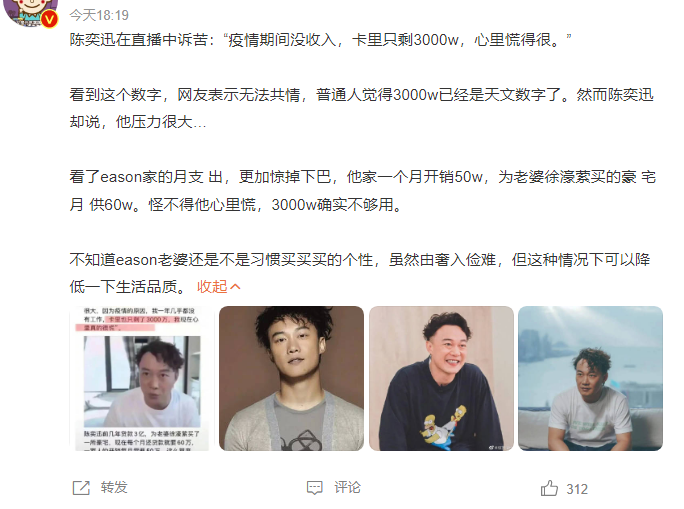
Task: Click the repost share arrow icon
Action: coord(81,488)
